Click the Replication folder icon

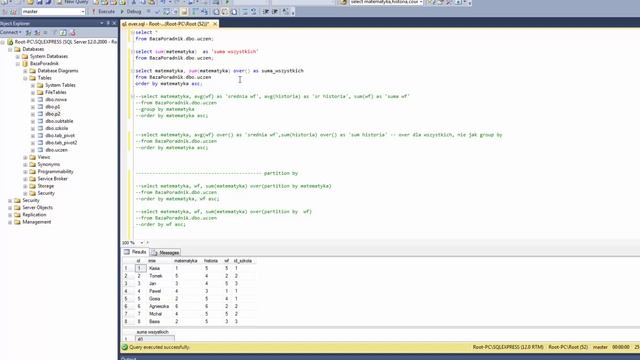pos(18,215)
